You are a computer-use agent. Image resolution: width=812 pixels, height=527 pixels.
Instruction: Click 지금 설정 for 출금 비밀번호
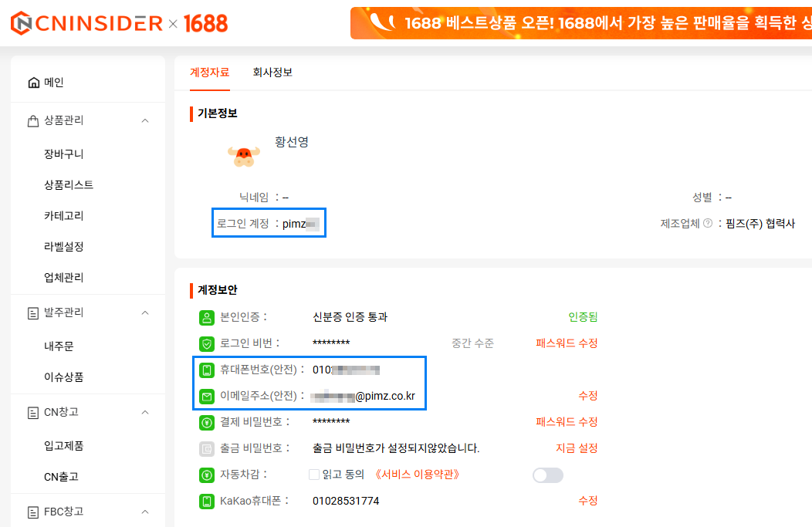pos(576,448)
